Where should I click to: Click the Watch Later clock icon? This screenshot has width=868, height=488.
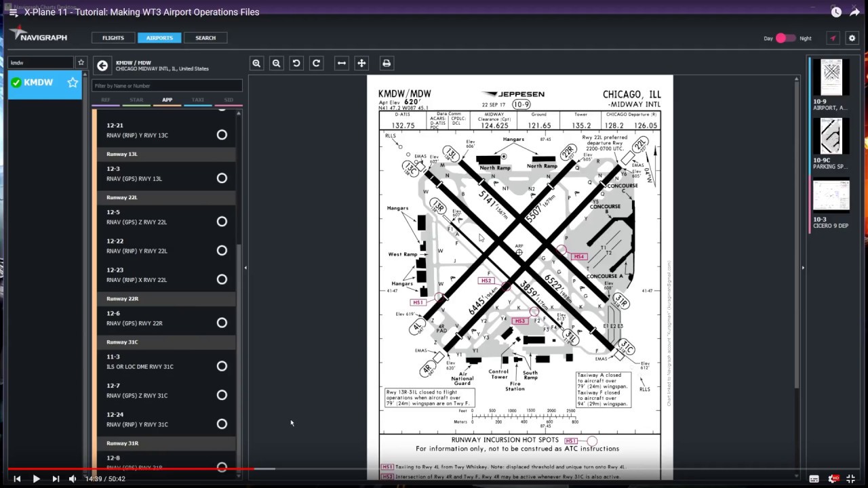click(x=836, y=12)
